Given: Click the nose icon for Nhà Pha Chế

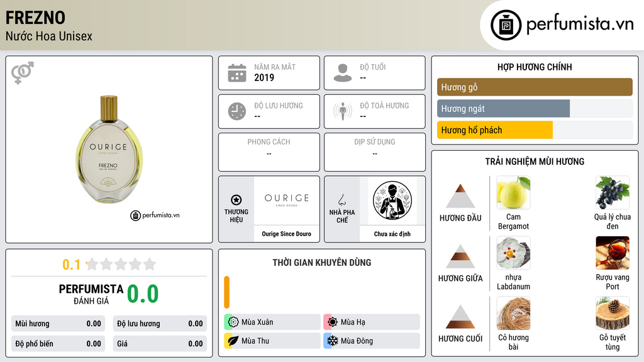Looking at the screenshot, I should pos(341,200).
